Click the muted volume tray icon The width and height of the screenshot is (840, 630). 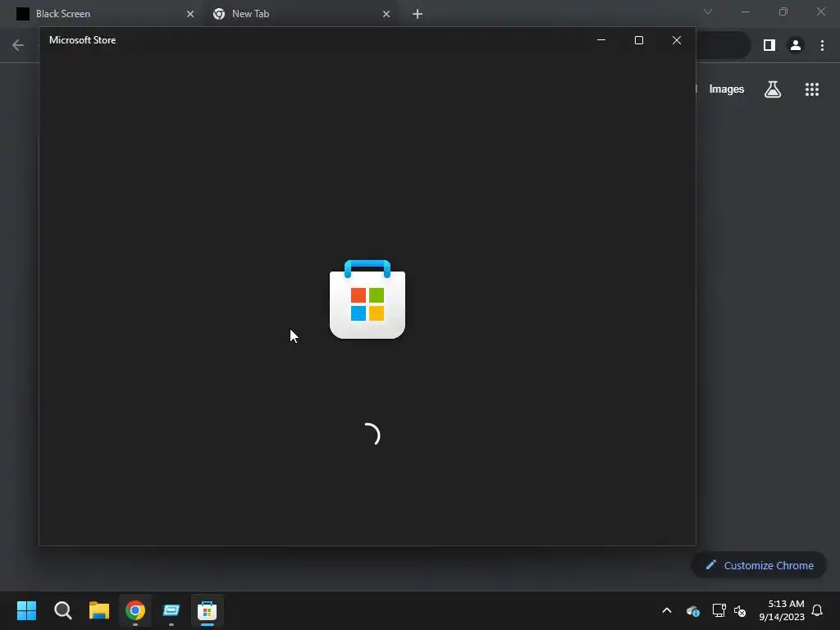coord(740,610)
